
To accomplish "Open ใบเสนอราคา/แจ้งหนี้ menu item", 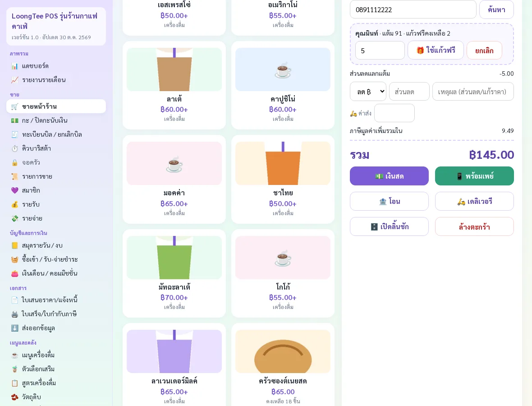I will tap(56, 300).
